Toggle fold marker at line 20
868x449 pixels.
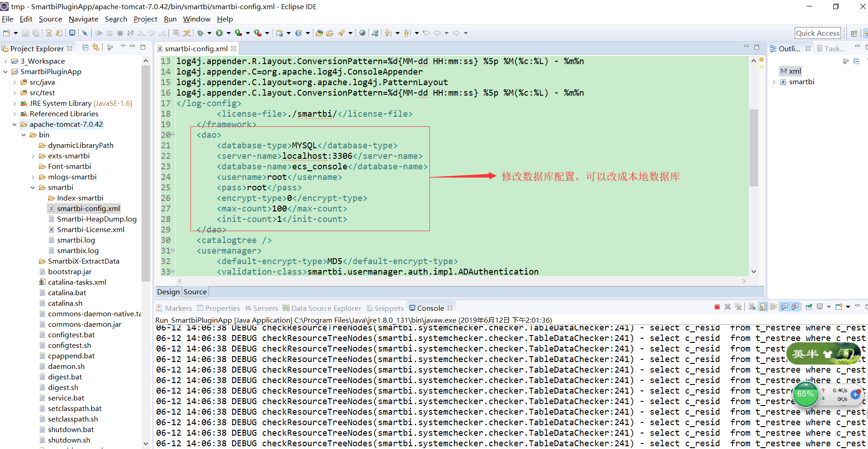tap(173, 135)
